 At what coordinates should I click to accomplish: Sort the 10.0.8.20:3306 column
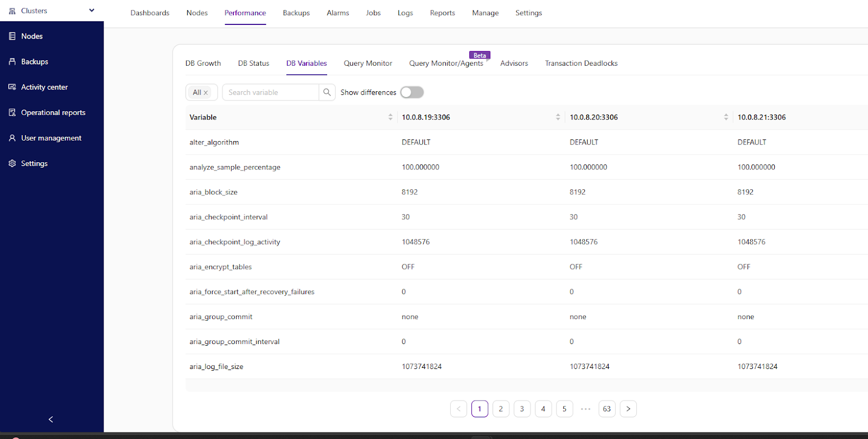click(726, 117)
